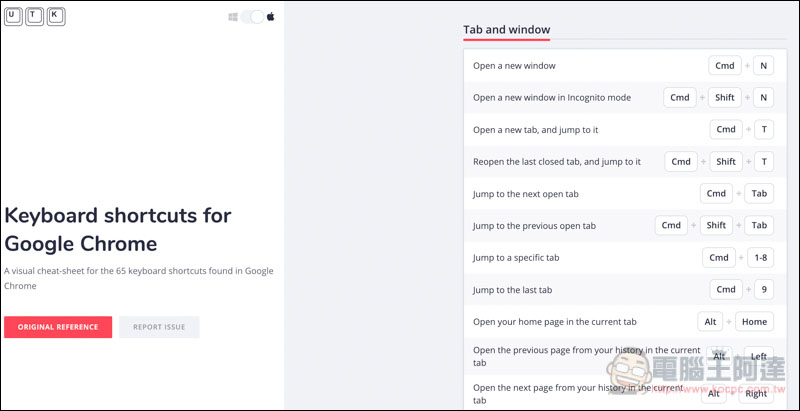Select the Tab and window section heading
Viewport: 800px width, 411px height.
[x=507, y=30]
